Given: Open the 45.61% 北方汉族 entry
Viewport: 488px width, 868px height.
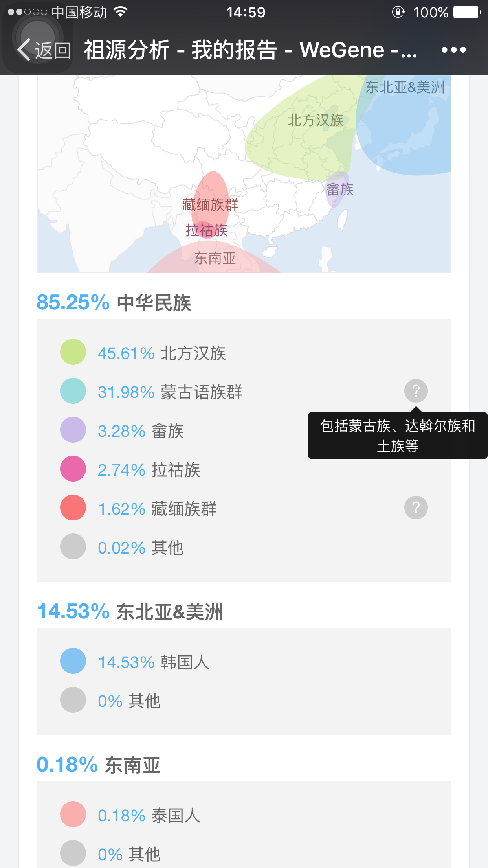Looking at the screenshot, I should (x=161, y=353).
